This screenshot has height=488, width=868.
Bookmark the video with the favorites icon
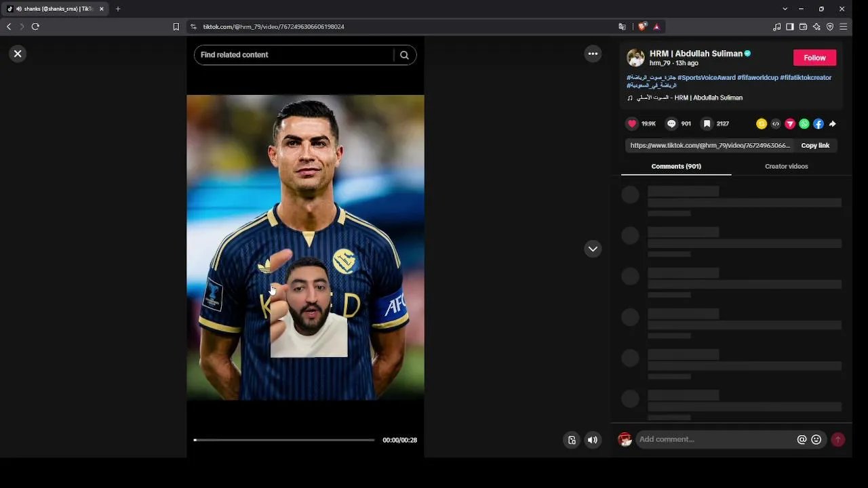pyautogui.click(x=707, y=123)
